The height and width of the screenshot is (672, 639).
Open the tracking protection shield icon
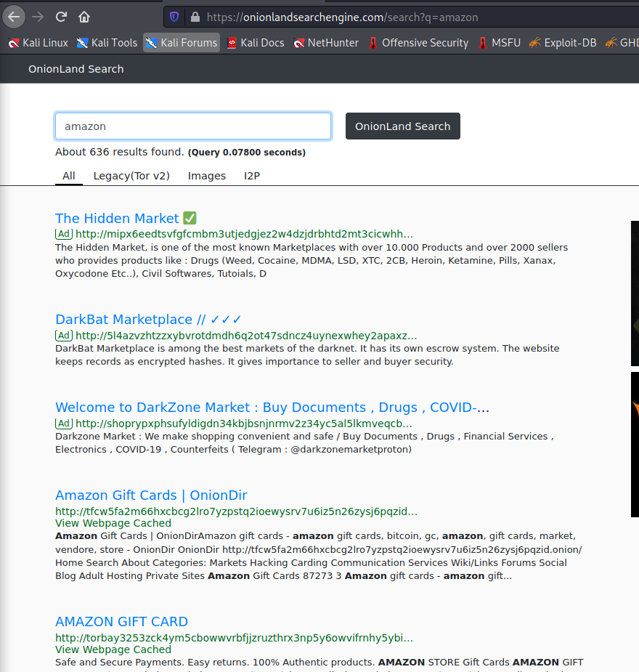174,17
